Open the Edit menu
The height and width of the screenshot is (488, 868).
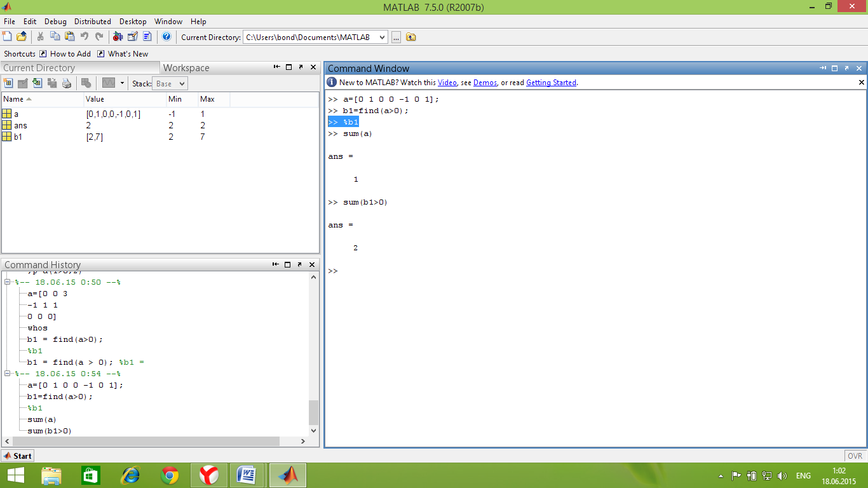tap(30, 21)
